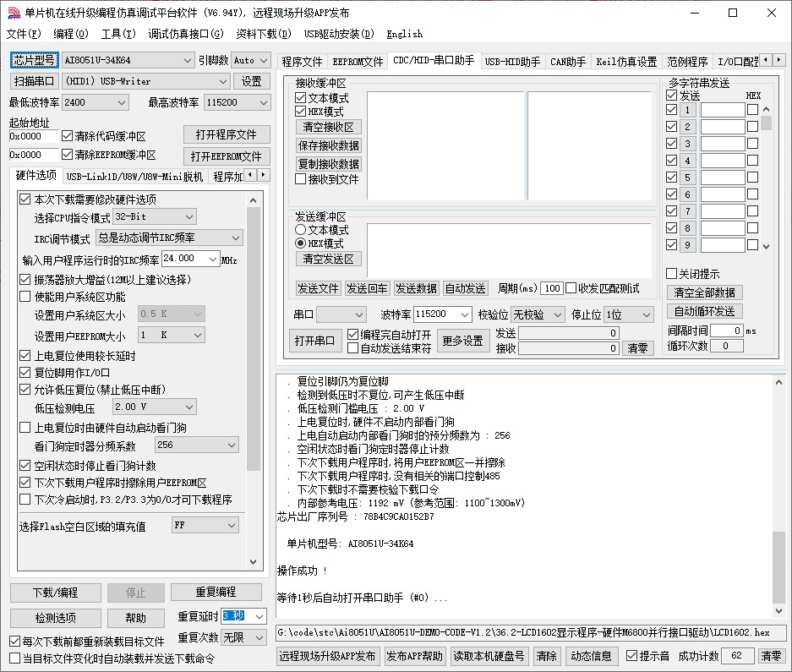
Task: Click the 下载/编程 button
Action: click(x=56, y=593)
